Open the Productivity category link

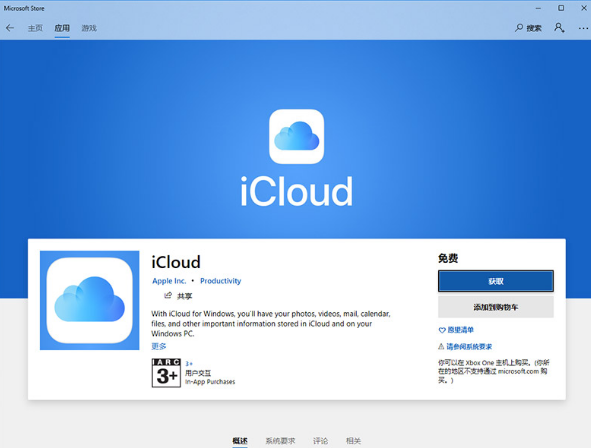click(x=220, y=281)
